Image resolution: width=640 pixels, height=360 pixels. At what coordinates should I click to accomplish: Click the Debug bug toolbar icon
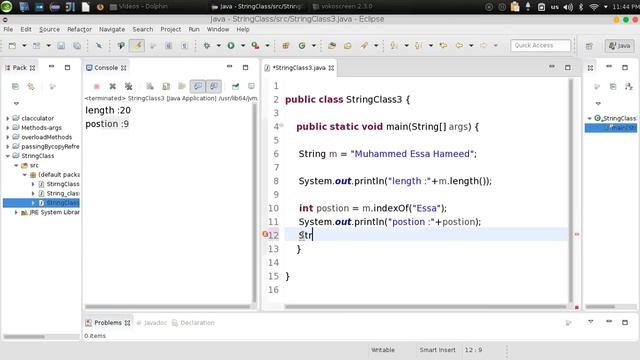(x=207, y=46)
